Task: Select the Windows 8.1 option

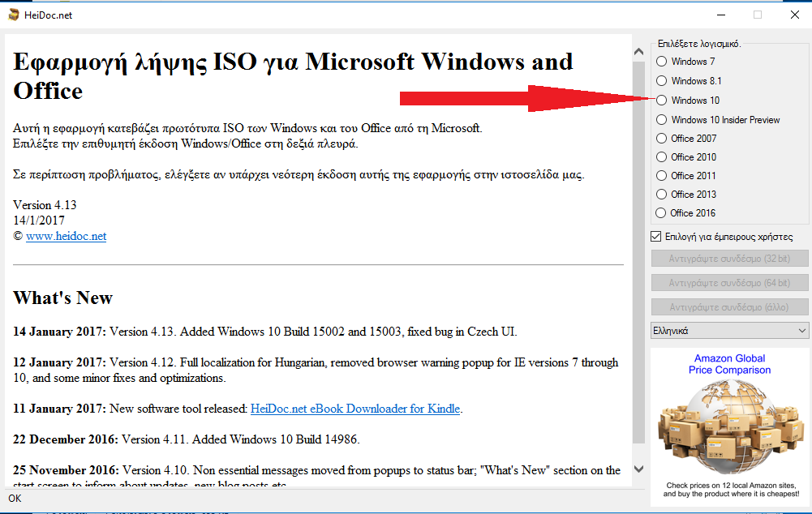Action: [662, 81]
